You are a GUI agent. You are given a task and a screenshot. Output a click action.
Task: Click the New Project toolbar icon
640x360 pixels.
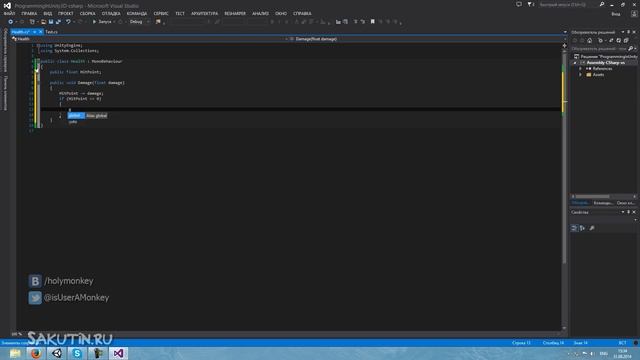tap(32, 22)
